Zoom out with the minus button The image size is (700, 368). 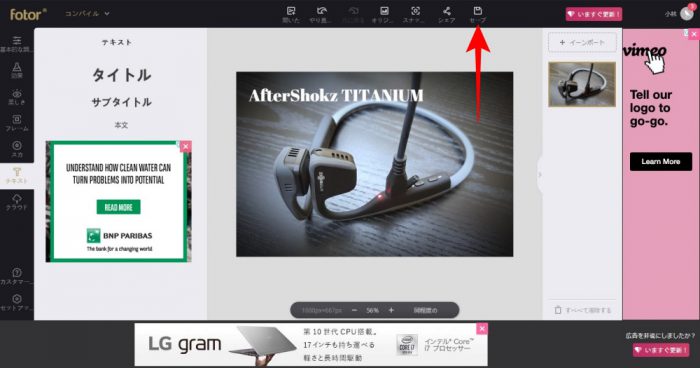coord(354,310)
